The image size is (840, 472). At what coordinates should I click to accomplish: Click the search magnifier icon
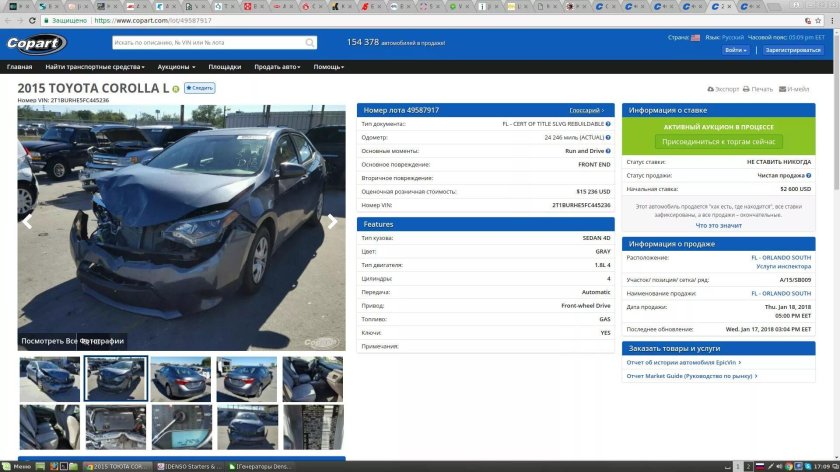[x=310, y=43]
